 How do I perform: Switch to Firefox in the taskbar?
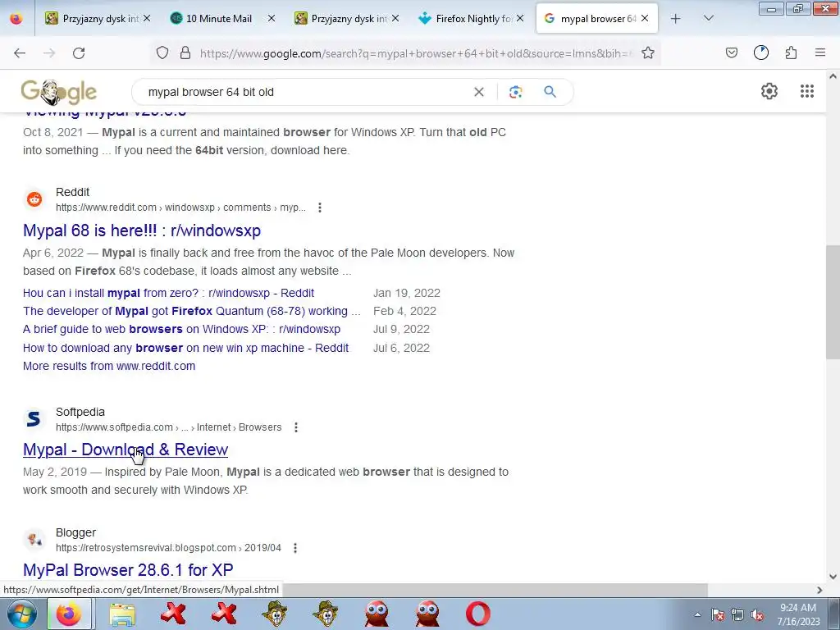(x=69, y=614)
